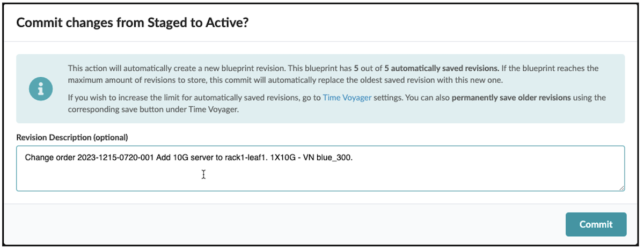Place cursor on "blue_300" in the description
644x250 pixels.
coord(335,158)
